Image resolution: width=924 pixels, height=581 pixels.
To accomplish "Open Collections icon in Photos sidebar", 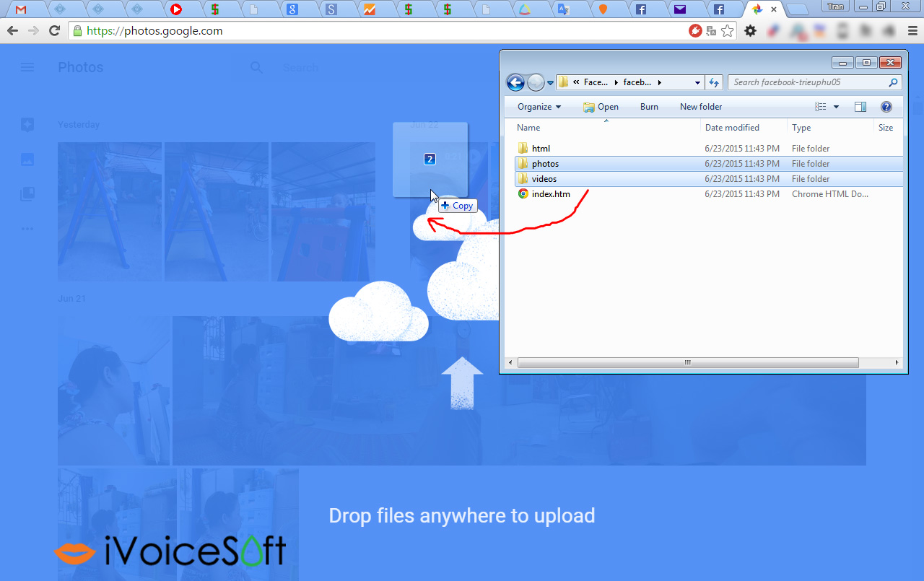I will [x=27, y=194].
